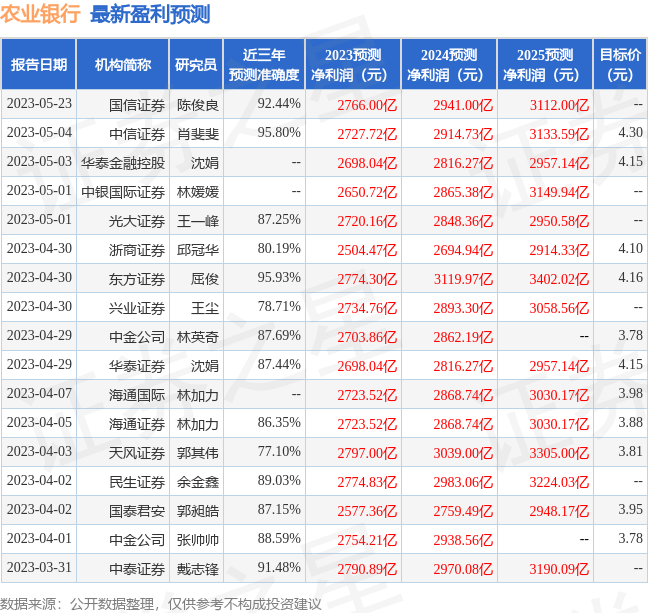Select researcher 邱冠华
Screen dimensions: 648x613
pos(198,250)
